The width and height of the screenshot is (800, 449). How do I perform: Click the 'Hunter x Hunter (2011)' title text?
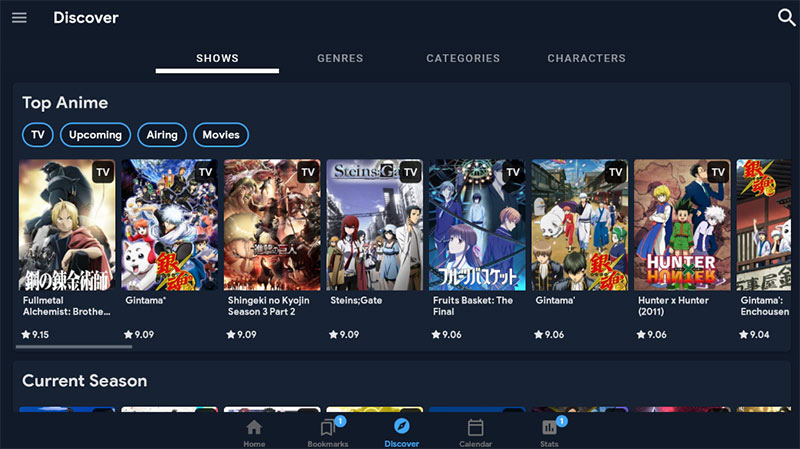click(x=673, y=306)
